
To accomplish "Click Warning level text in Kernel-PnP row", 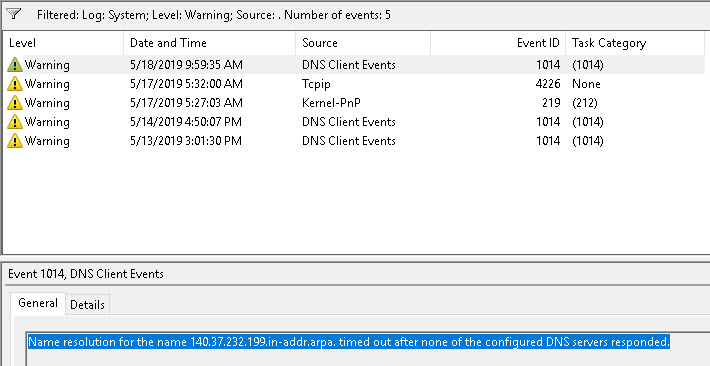I will pyautogui.click(x=47, y=103).
